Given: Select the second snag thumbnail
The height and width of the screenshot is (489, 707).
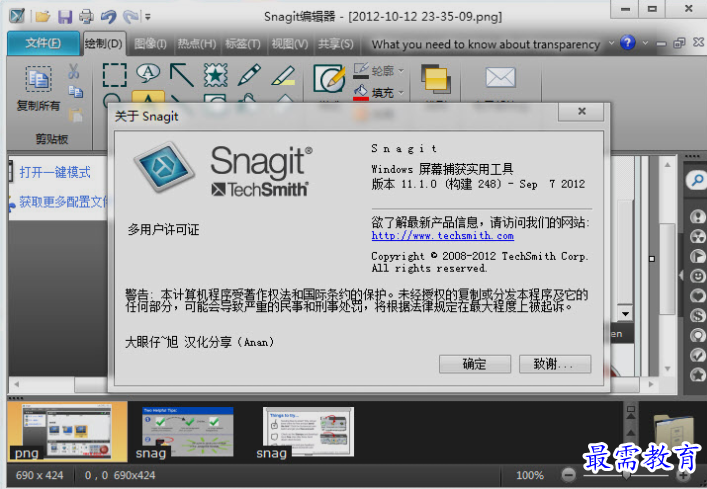Looking at the screenshot, I should pyautogui.click(x=308, y=432).
